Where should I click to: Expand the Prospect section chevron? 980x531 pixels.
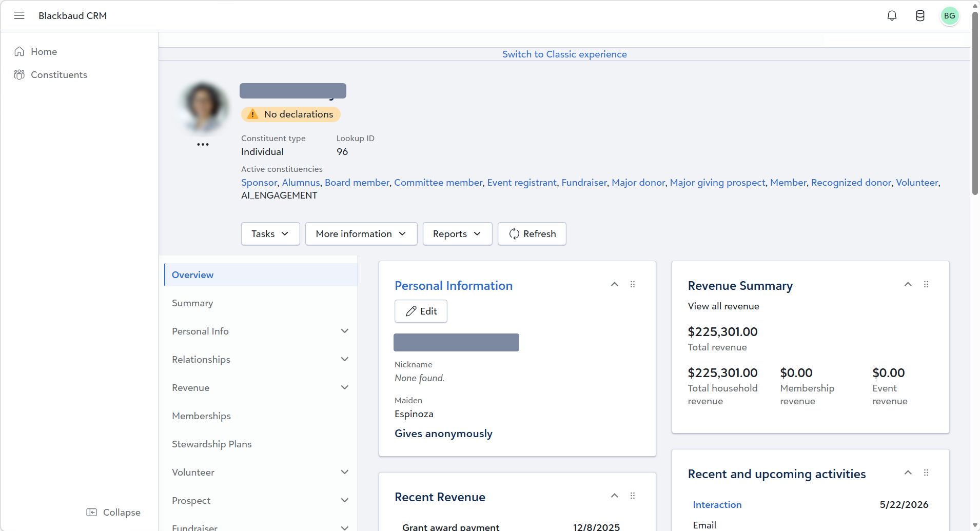(345, 500)
